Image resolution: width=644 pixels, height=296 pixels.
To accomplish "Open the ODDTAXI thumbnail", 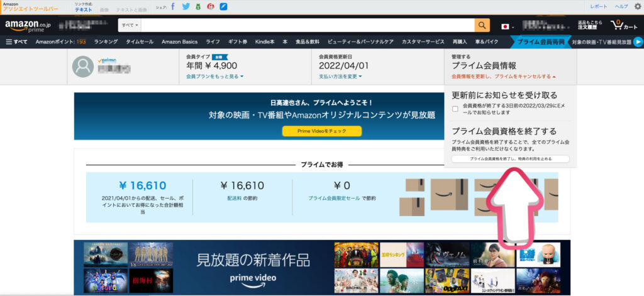I will 447,281.
